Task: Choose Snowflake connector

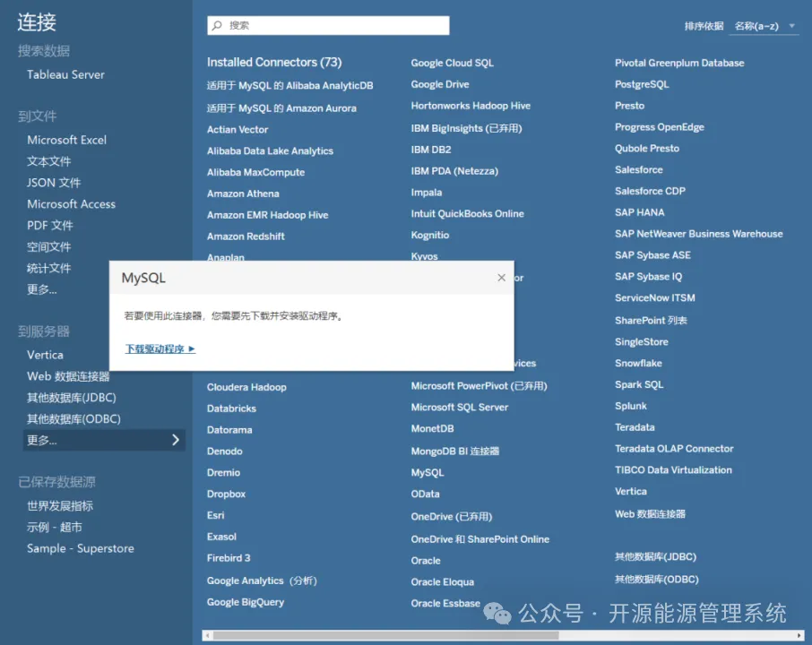Action: [x=638, y=363]
